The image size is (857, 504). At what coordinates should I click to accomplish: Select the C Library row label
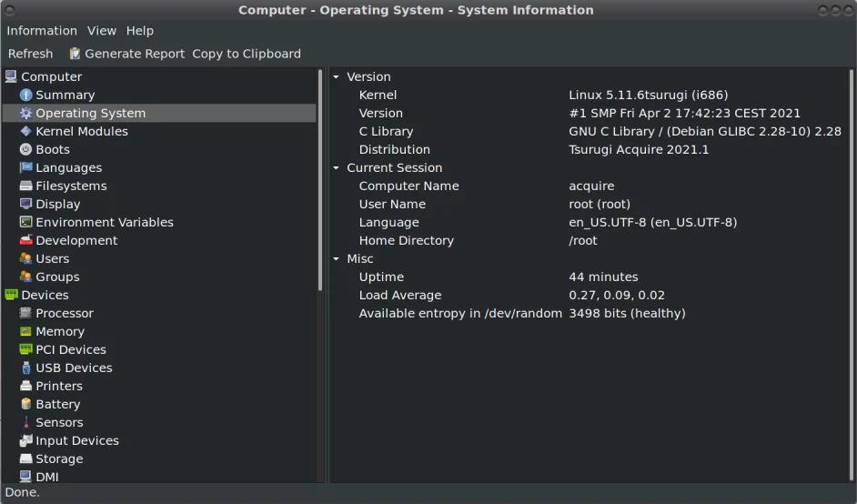pyautogui.click(x=386, y=131)
